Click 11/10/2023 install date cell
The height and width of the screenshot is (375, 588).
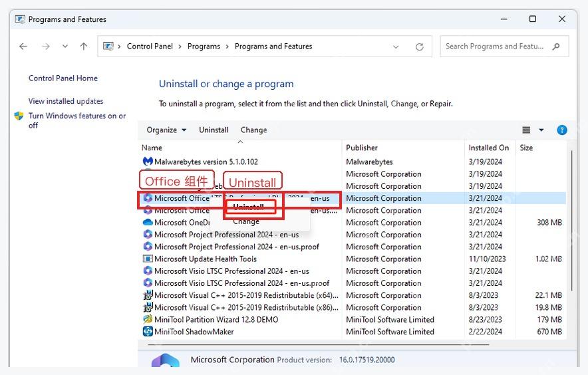pyautogui.click(x=487, y=259)
